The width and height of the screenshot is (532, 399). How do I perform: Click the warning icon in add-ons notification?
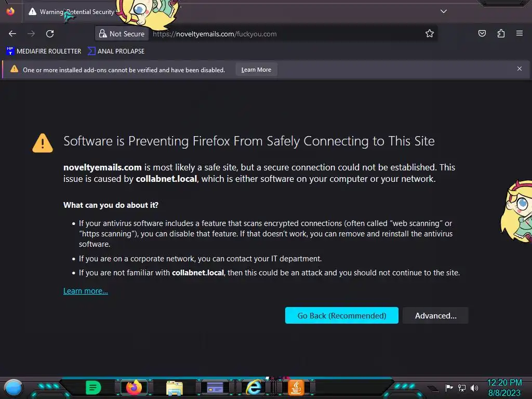(14, 69)
